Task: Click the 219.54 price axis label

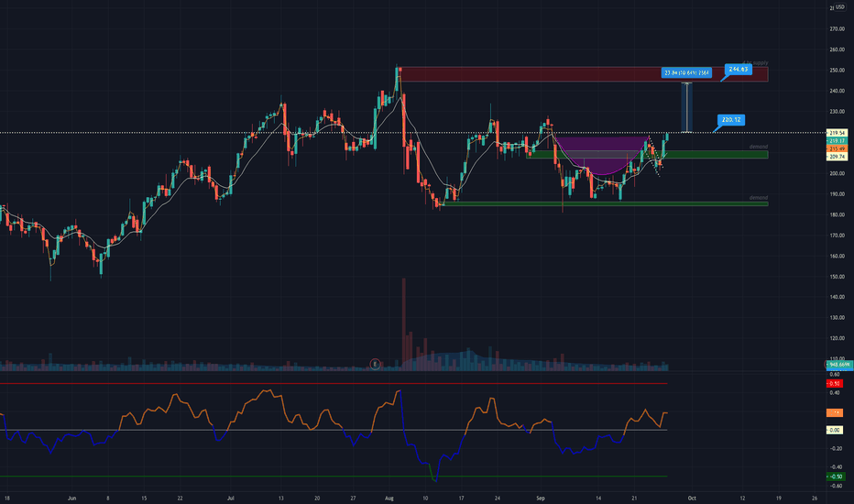Action: coord(838,133)
